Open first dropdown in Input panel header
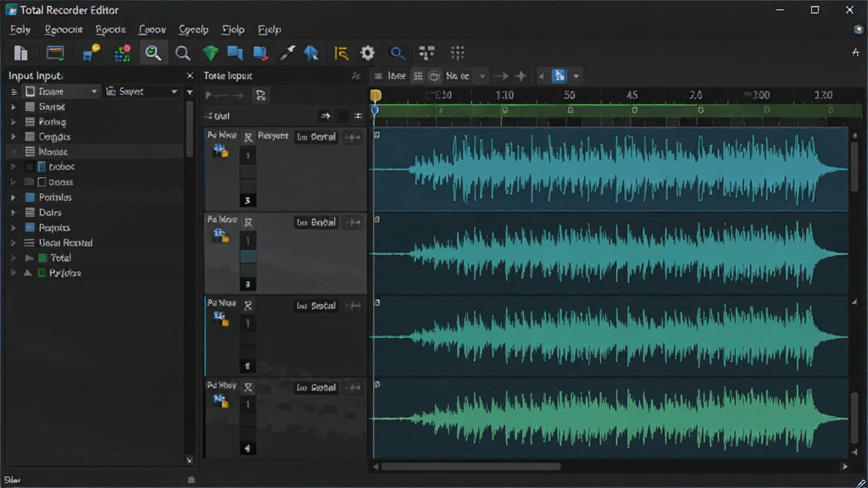The width and height of the screenshot is (868, 488). point(61,91)
